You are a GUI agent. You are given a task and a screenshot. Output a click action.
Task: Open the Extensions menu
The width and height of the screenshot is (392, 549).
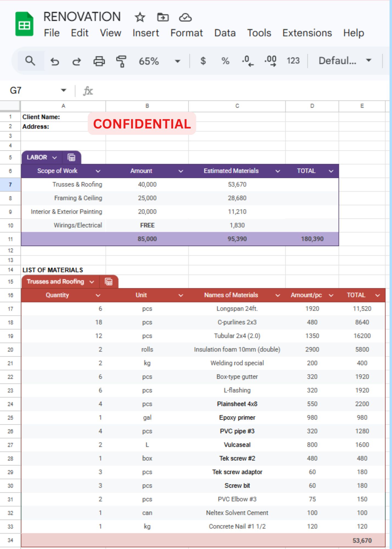coord(307,33)
